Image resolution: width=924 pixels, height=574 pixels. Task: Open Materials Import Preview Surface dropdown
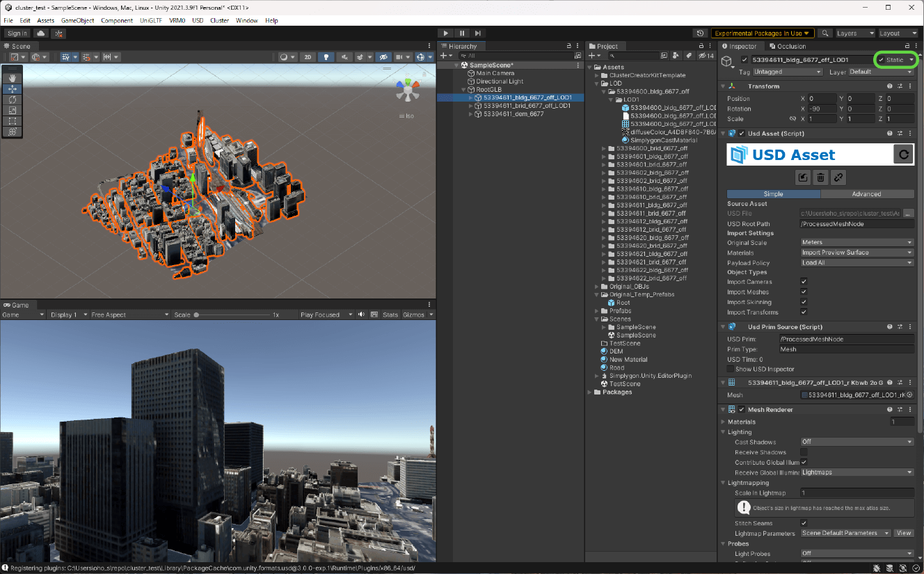tap(857, 253)
